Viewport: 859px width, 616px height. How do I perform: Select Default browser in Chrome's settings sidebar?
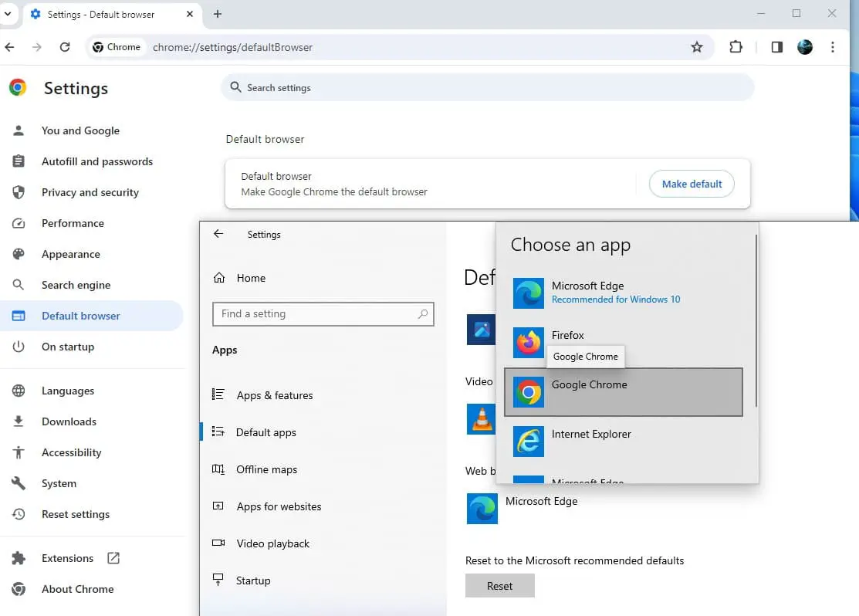[x=80, y=316]
